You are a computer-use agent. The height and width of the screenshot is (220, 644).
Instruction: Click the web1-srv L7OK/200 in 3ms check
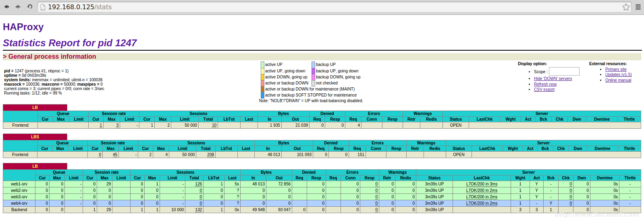(x=482, y=184)
